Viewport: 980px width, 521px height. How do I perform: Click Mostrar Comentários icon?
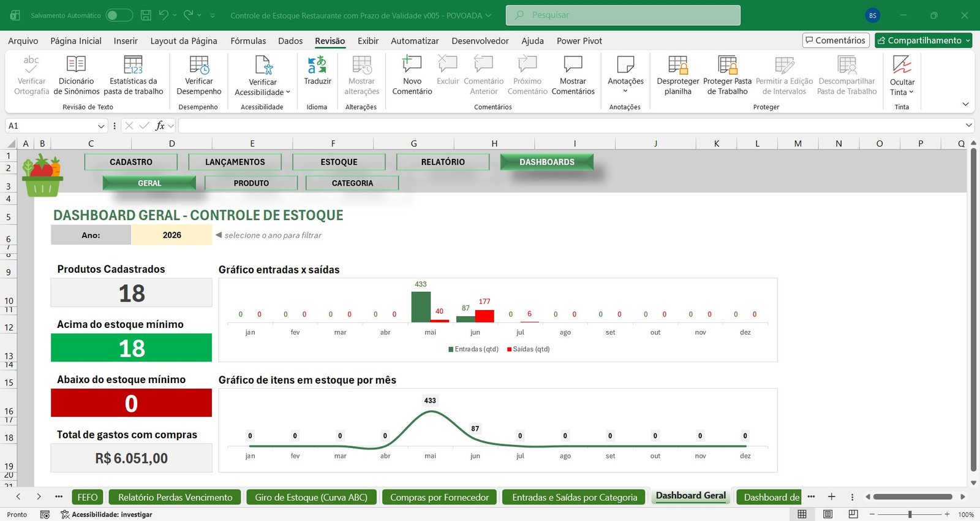coord(573,64)
